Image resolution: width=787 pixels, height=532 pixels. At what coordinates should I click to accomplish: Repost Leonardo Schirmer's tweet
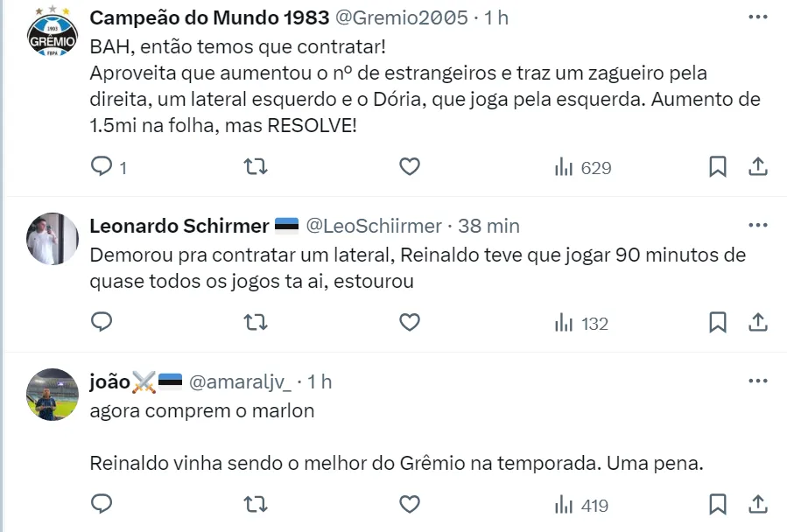tap(255, 323)
